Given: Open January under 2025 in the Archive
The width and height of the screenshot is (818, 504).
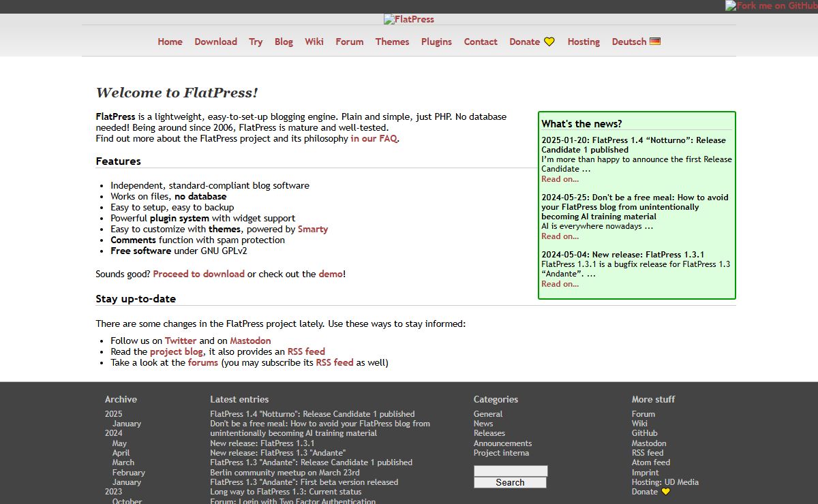Looking at the screenshot, I should click(127, 424).
